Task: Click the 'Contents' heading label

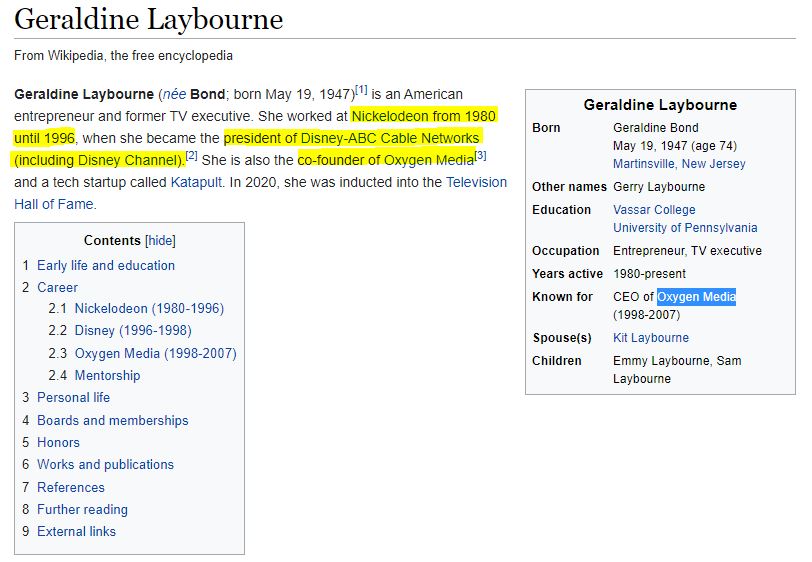Action: [112, 241]
